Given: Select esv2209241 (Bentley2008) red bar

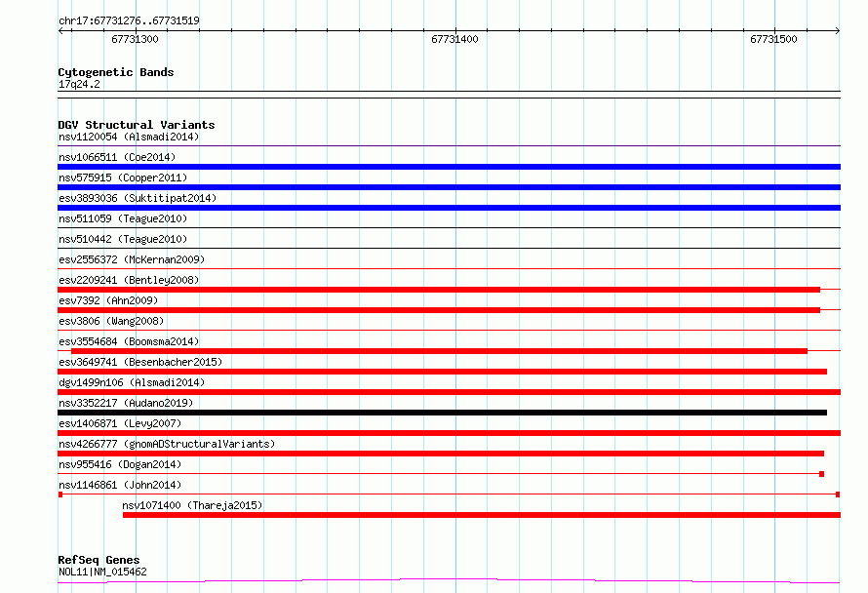Looking at the screenshot, I should coord(439,290).
